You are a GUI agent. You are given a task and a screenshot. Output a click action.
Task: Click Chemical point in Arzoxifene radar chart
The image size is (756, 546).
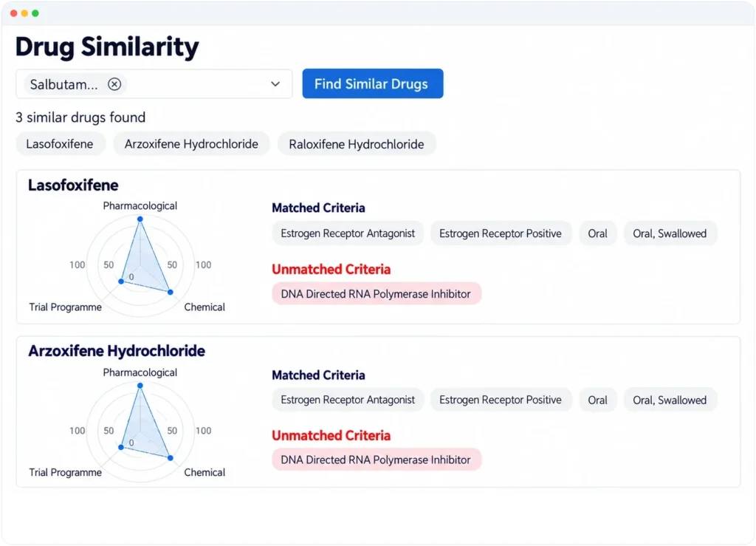[171, 458]
